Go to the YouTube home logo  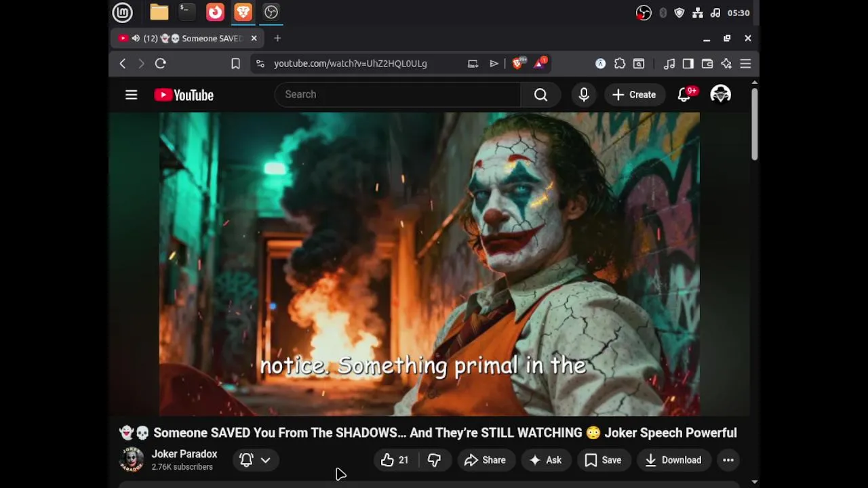(184, 95)
